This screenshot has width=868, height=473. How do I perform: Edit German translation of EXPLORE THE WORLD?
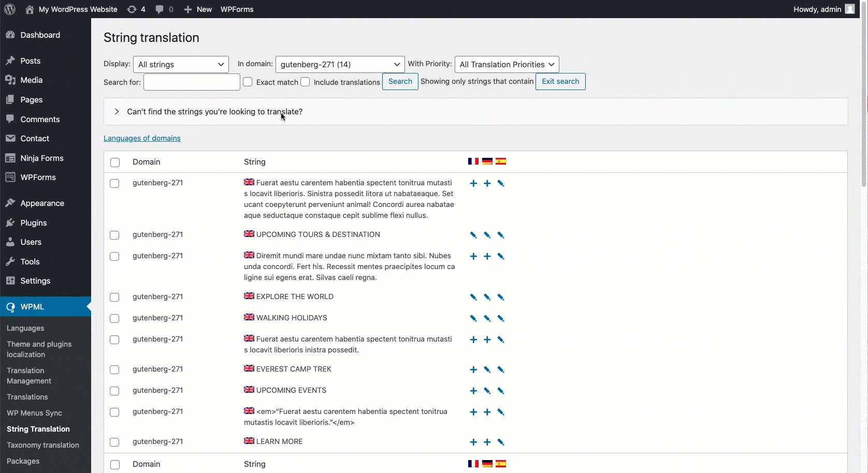pos(487,298)
